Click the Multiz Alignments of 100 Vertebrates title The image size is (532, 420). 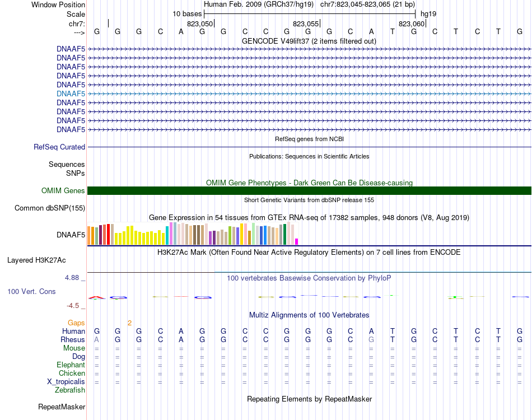[x=309, y=315]
